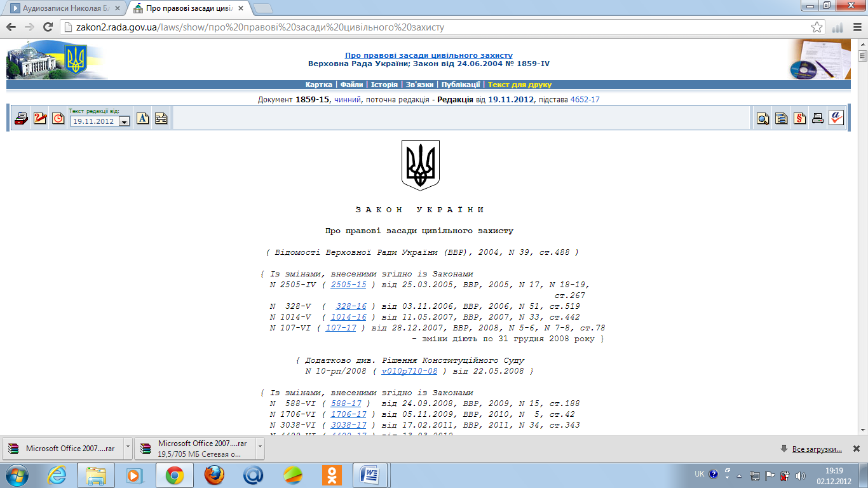Click the volume speaker tray icon
The height and width of the screenshot is (488, 868).
[x=801, y=475]
